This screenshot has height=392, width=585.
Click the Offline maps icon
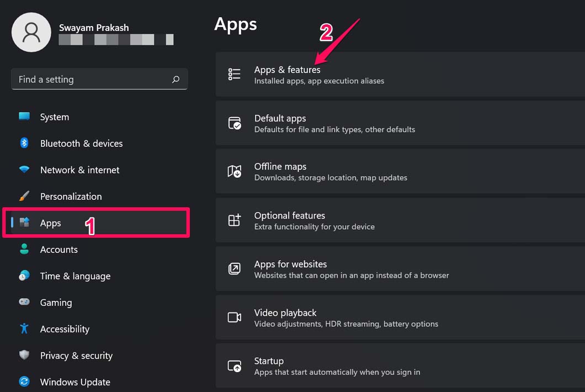[x=235, y=171]
